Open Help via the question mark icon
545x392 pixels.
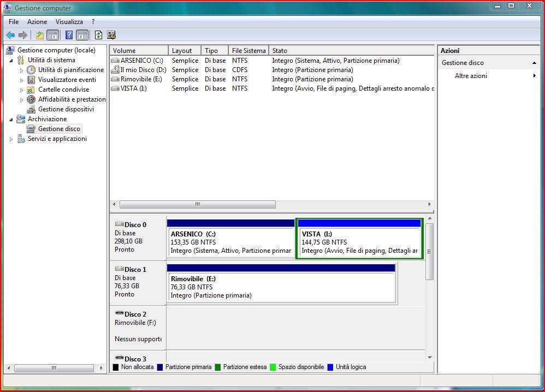pyautogui.click(x=69, y=35)
